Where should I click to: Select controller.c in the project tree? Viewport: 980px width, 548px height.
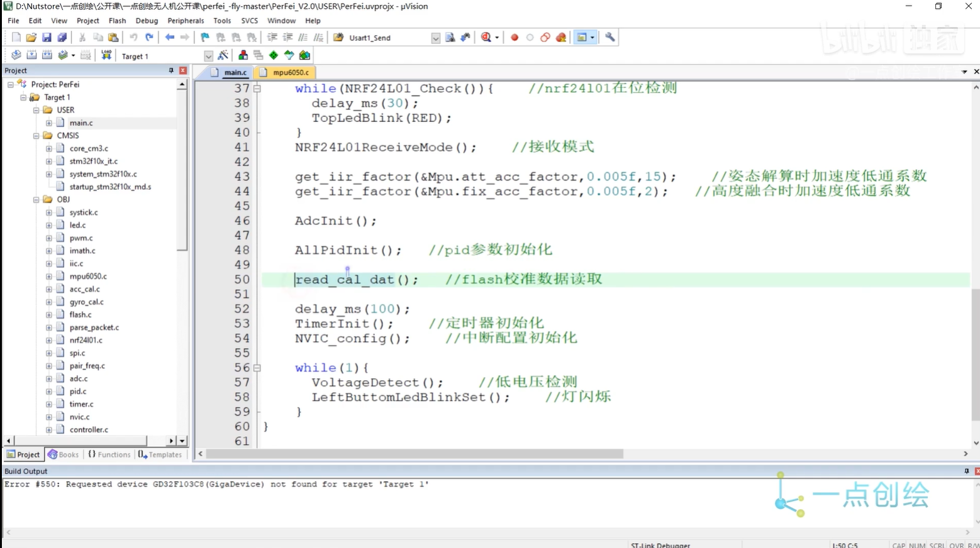(x=89, y=429)
